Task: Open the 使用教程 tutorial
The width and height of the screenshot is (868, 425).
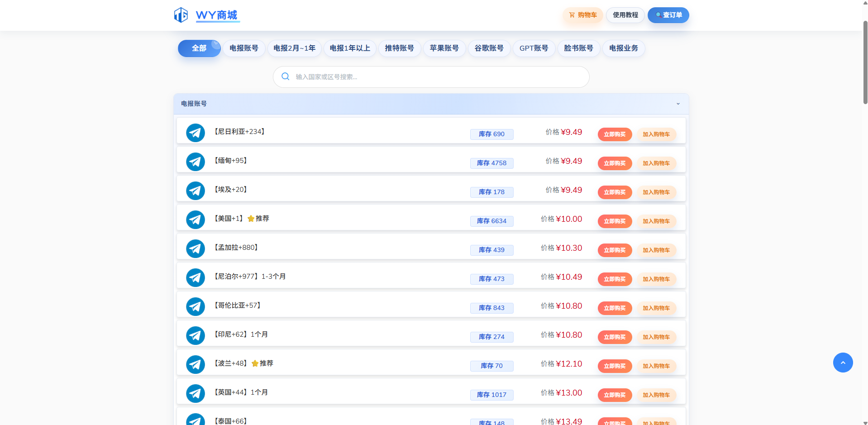Action: click(x=625, y=15)
